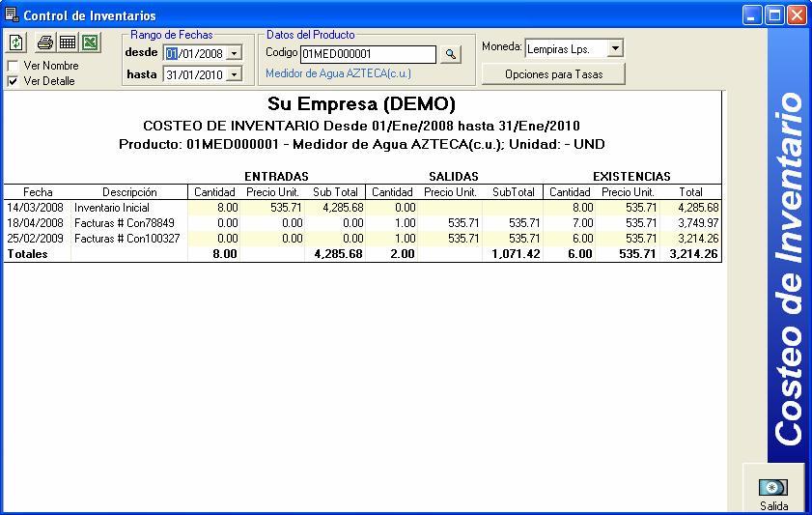Focus the Codigo input field
This screenshot has width=812, height=515.
pos(368,54)
